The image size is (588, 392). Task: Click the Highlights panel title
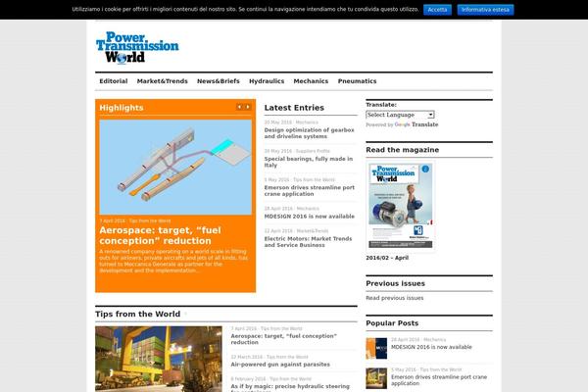[x=122, y=108]
